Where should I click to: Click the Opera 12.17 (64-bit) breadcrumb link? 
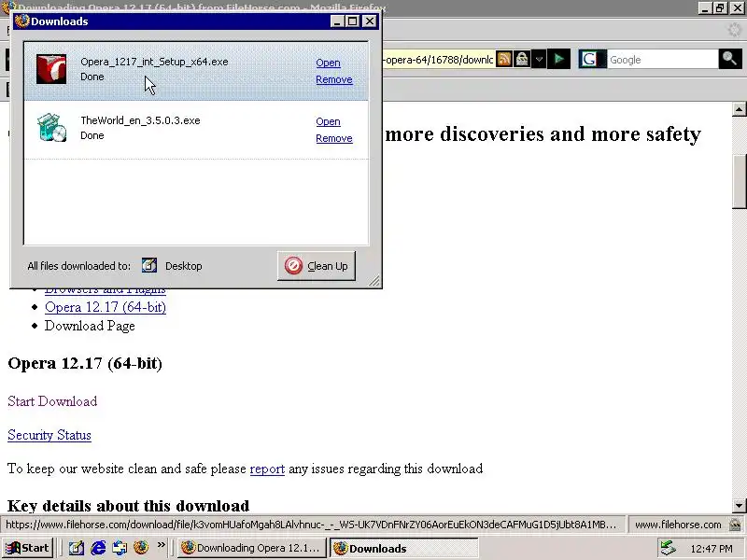pos(106,307)
